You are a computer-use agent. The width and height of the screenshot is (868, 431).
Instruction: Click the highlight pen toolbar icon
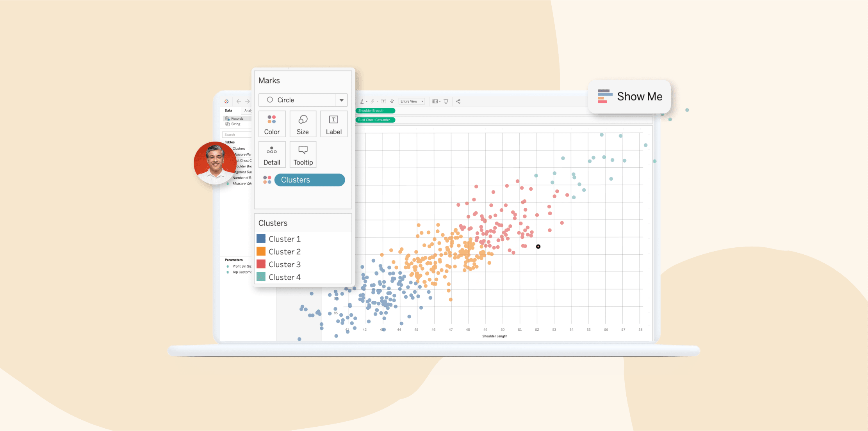click(362, 101)
